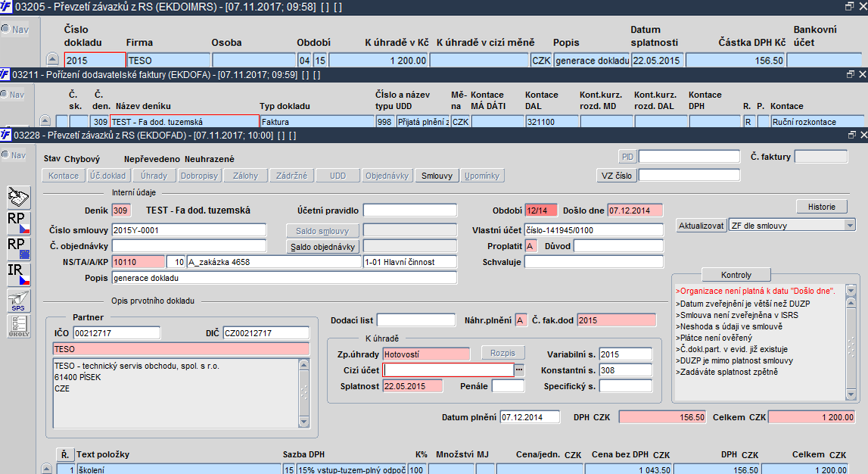Switch to the Úč.doklad tab
Screen dimensions: 868x474
point(108,176)
